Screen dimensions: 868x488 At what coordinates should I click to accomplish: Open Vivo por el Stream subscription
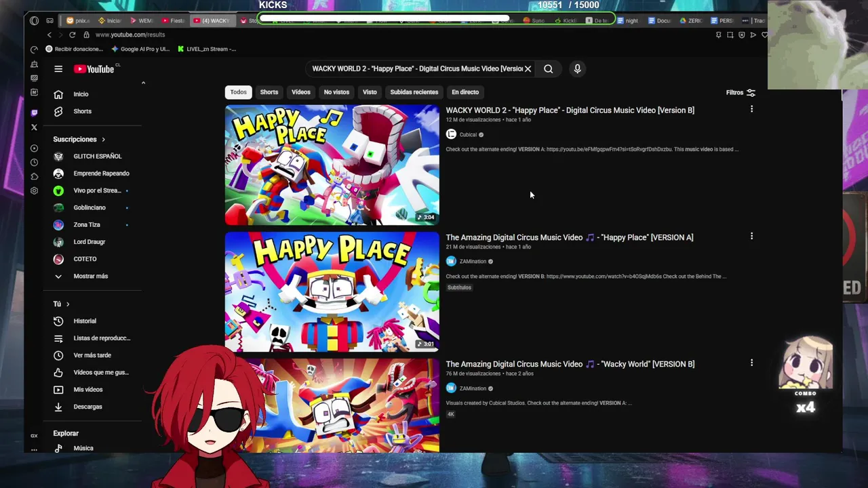(x=96, y=190)
